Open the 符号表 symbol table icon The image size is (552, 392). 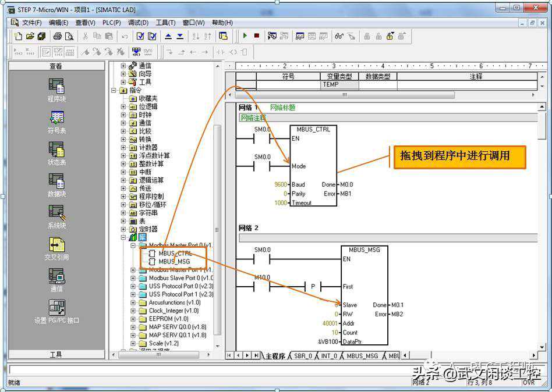[x=56, y=118]
